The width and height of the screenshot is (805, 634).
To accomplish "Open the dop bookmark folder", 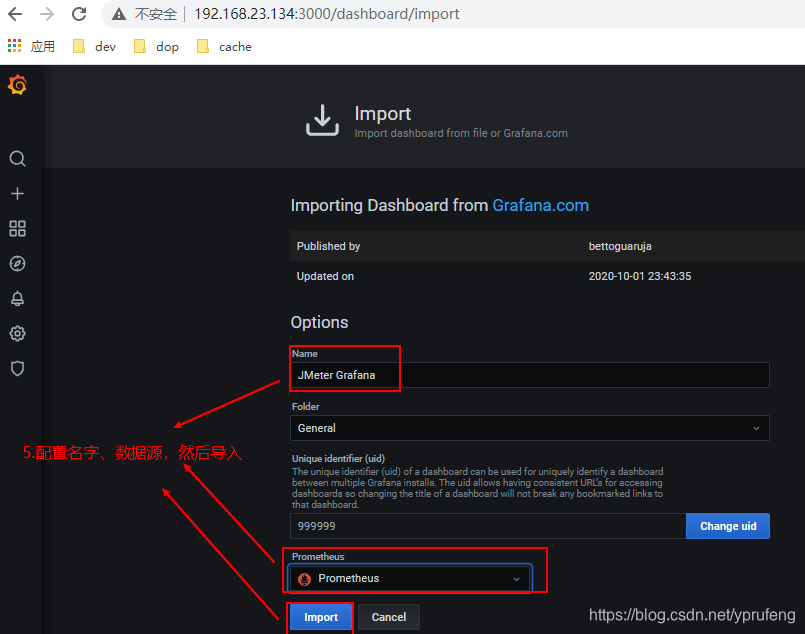I will [156, 47].
